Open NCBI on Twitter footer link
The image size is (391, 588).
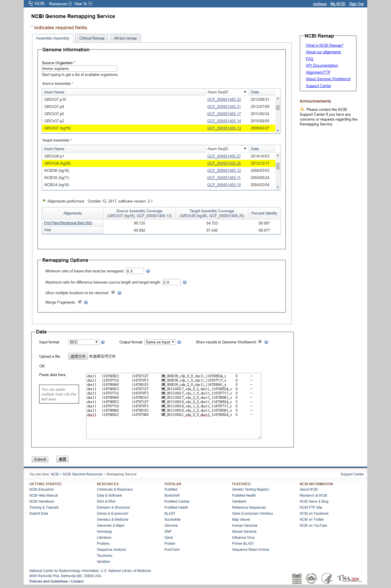[x=312, y=520]
